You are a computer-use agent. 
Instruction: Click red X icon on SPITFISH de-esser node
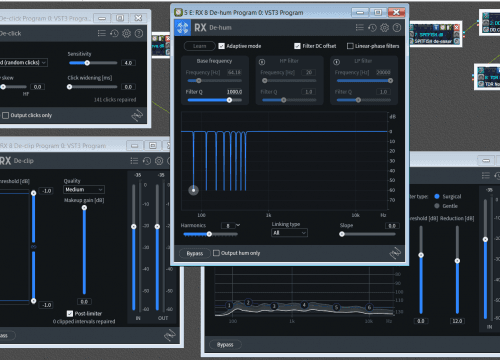pos(456,28)
